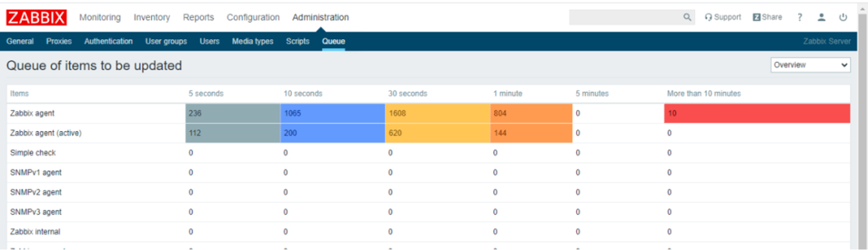Image resolution: width=868 pixels, height=250 pixels.
Task: Click the 'More than 10 minutes' column header
Action: tap(704, 93)
